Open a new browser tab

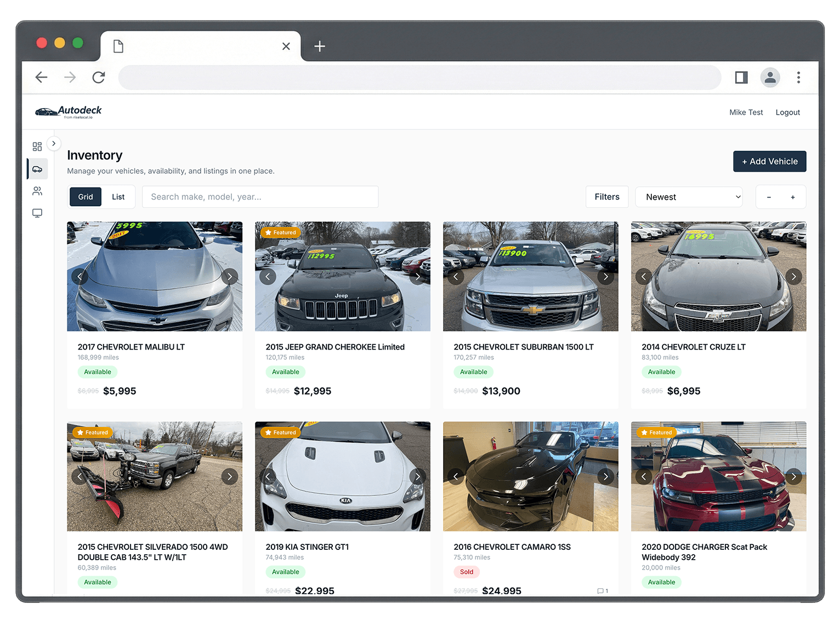(x=320, y=46)
